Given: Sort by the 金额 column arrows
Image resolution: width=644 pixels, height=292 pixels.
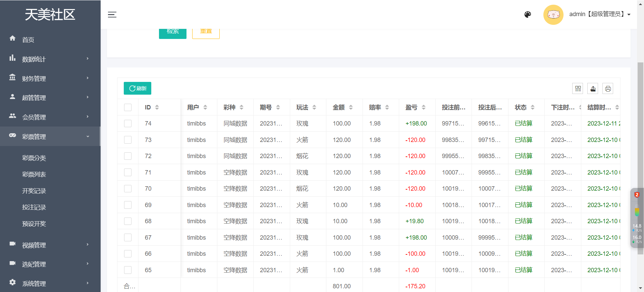Looking at the screenshot, I should click(x=351, y=107).
